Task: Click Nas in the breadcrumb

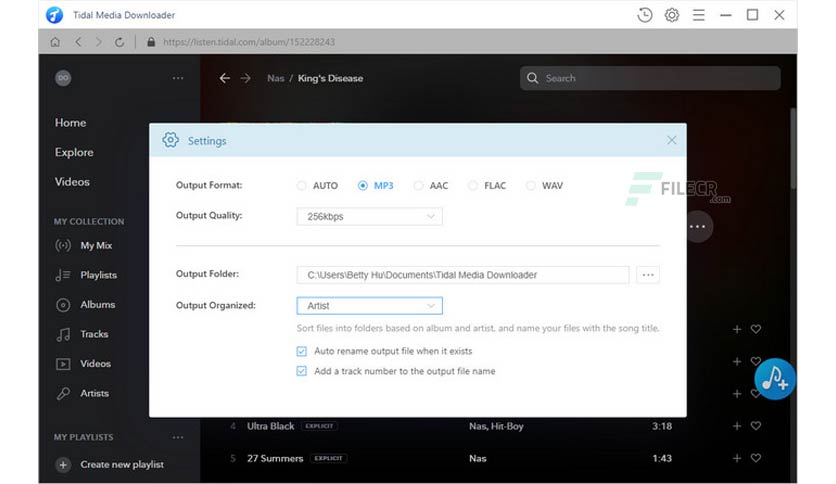Action: coord(276,78)
